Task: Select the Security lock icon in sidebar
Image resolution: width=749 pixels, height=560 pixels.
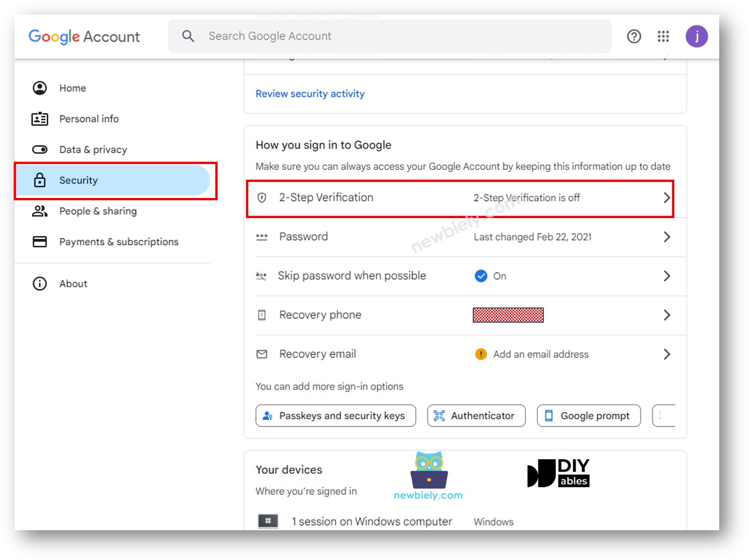Action: (40, 180)
